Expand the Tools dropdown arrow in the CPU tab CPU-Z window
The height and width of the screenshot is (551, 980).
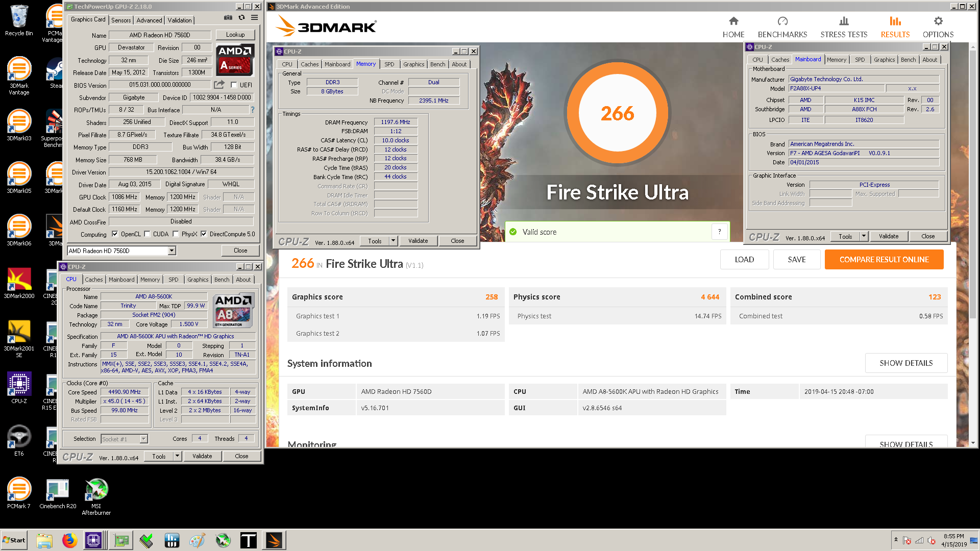177,456
